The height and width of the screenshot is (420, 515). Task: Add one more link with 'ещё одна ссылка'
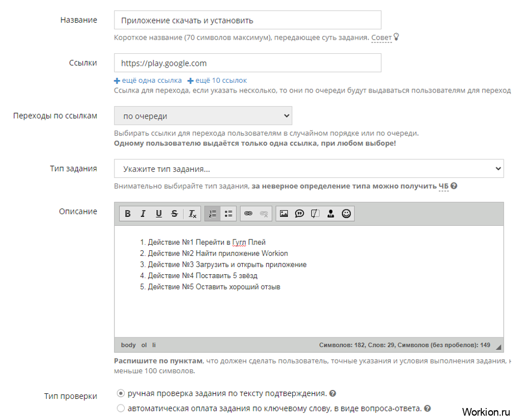tap(148, 81)
